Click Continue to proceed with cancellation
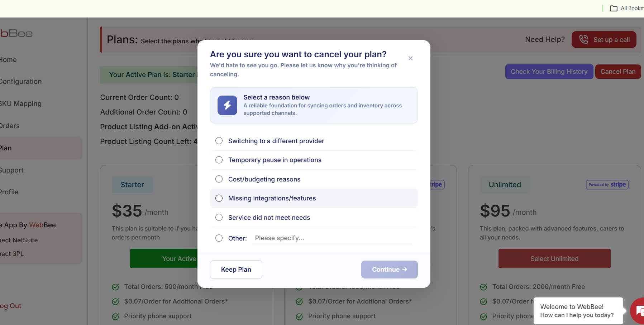The width and height of the screenshot is (644, 325). click(389, 270)
